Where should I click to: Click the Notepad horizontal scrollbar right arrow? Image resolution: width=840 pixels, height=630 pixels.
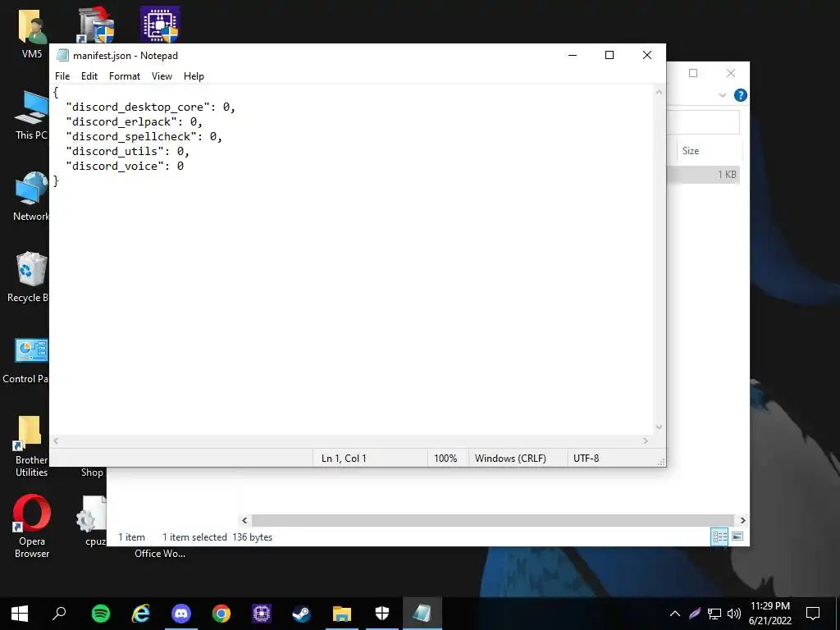(x=646, y=441)
